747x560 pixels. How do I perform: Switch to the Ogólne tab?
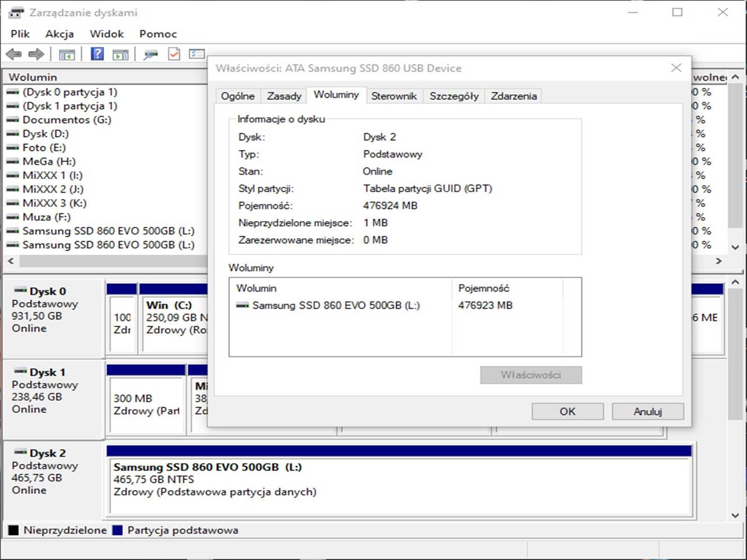coord(238,96)
